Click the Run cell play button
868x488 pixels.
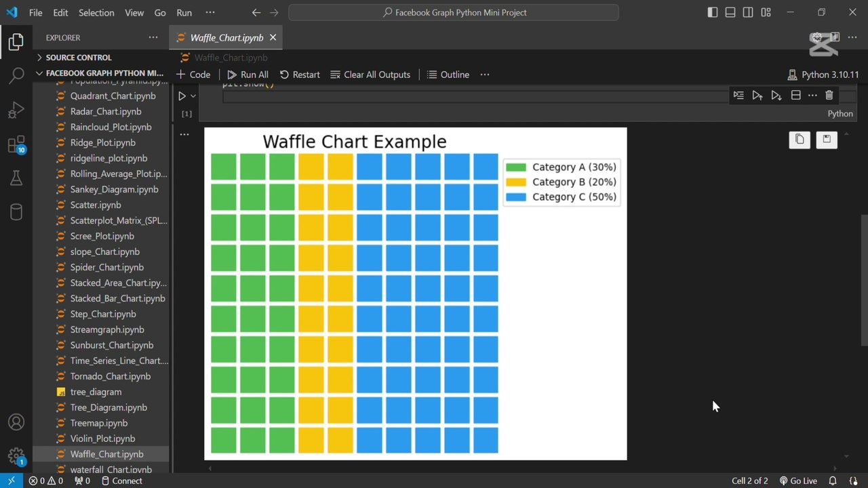click(182, 96)
